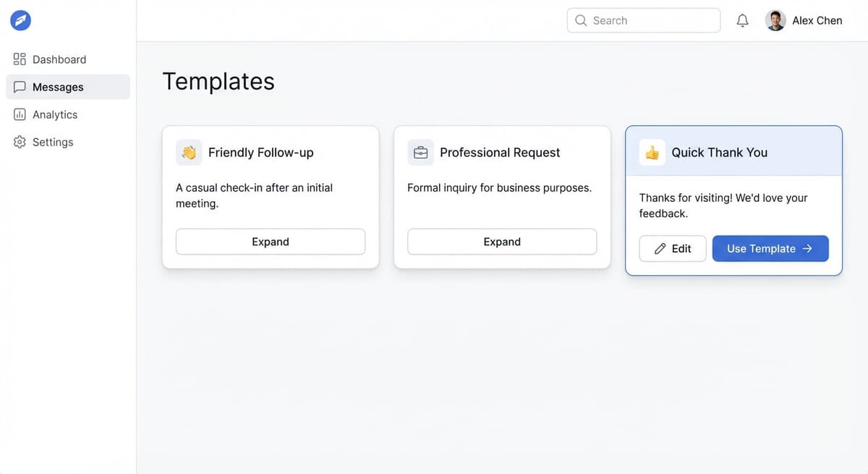Use the Quick Thank You template
868x474 pixels.
(770, 248)
